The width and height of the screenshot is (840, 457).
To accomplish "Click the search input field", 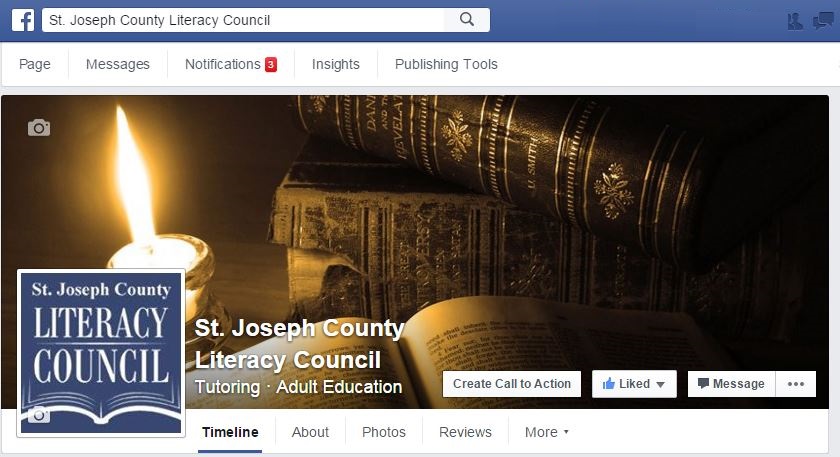I will coord(243,20).
